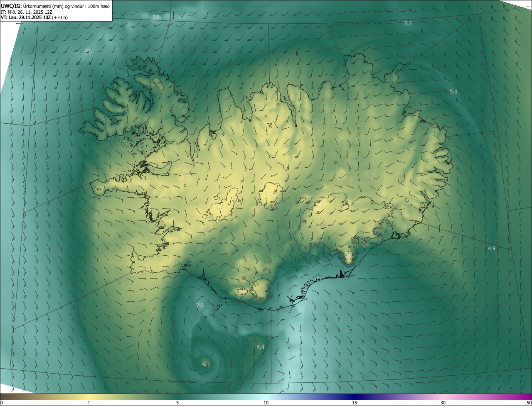Click the 1.1 value label on the central glacier
The width and height of the screenshot is (532, 406).
pos(269,193)
